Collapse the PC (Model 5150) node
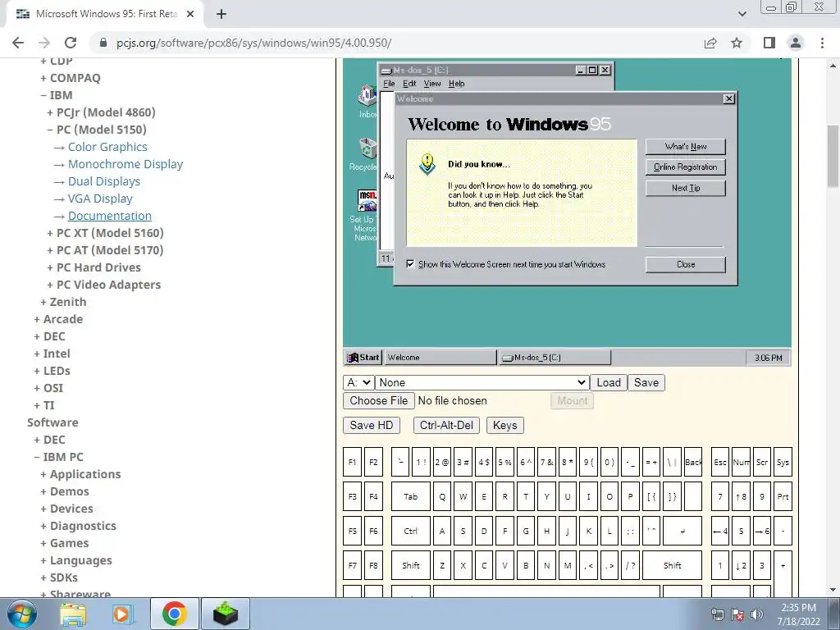840x630 pixels. pyautogui.click(x=97, y=129)
